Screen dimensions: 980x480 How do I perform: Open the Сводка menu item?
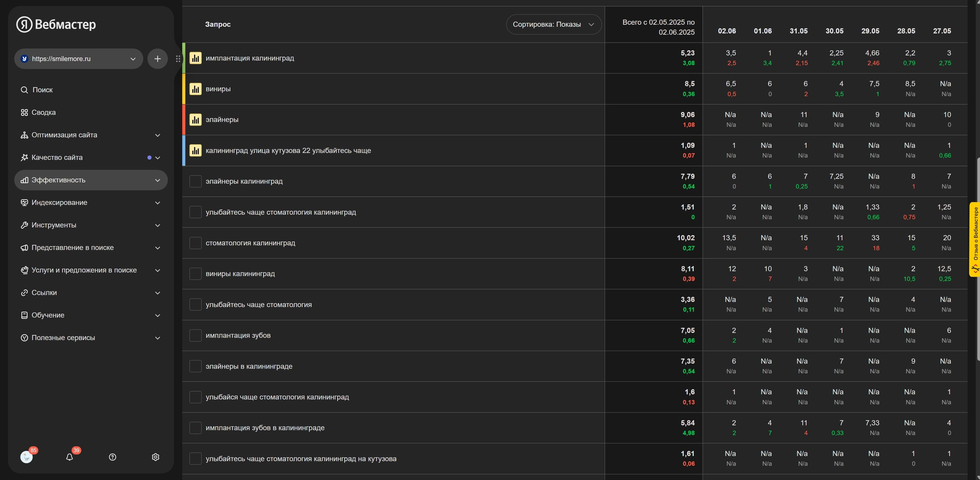[43, 112]
